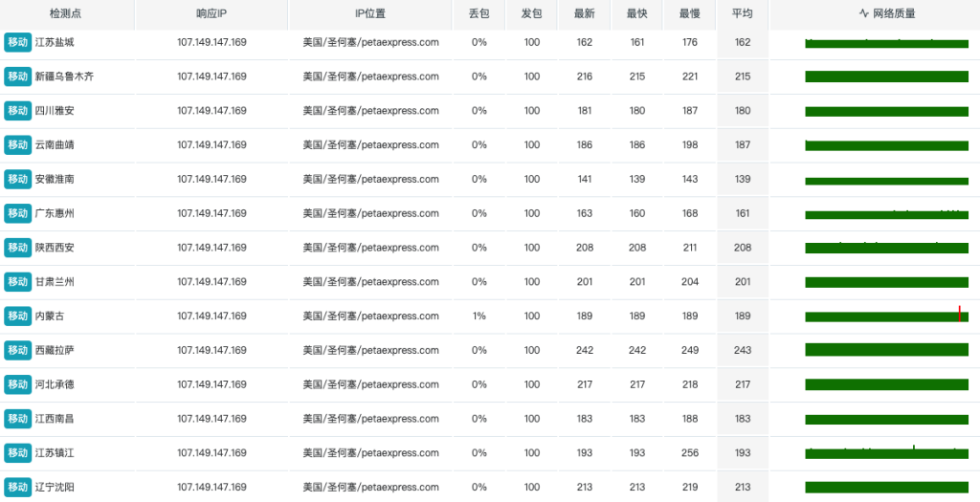This screenshot has height=502, width=980.
Task: Click the 丢包 column header
Action: (479, 14)
